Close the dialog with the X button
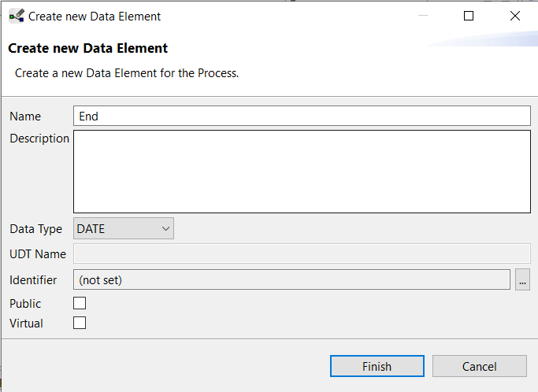Screen dimensions: 538x392 click(515, 16)
